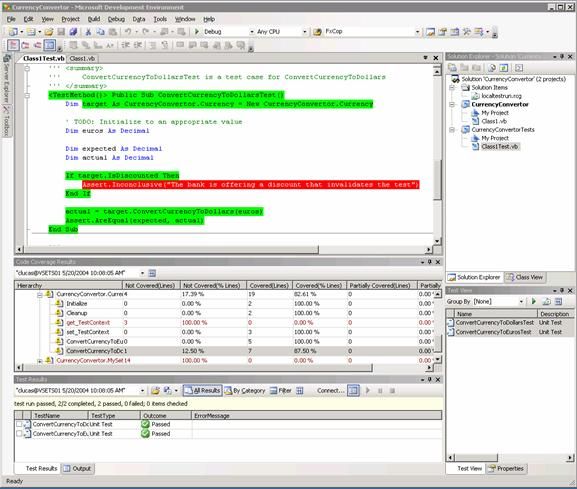Toggle the fourth highlighted icon in second toolbar row
This screenshot has height=489, width=577.
pos(50,45)
